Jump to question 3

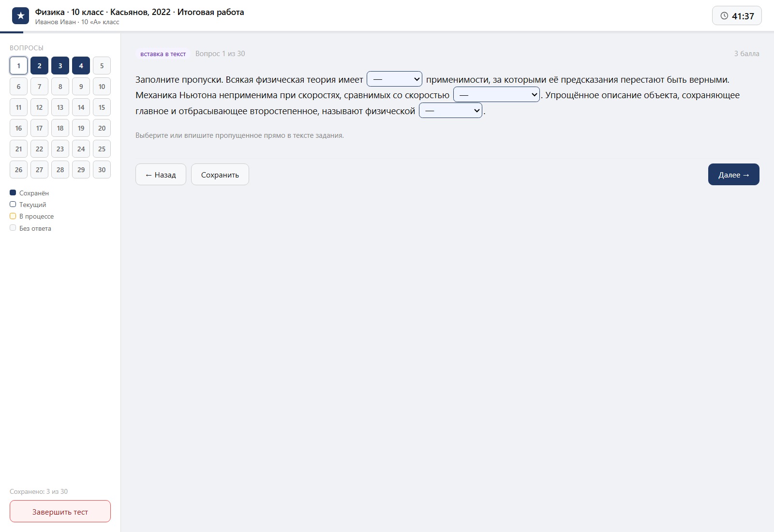tap(60, 66)
